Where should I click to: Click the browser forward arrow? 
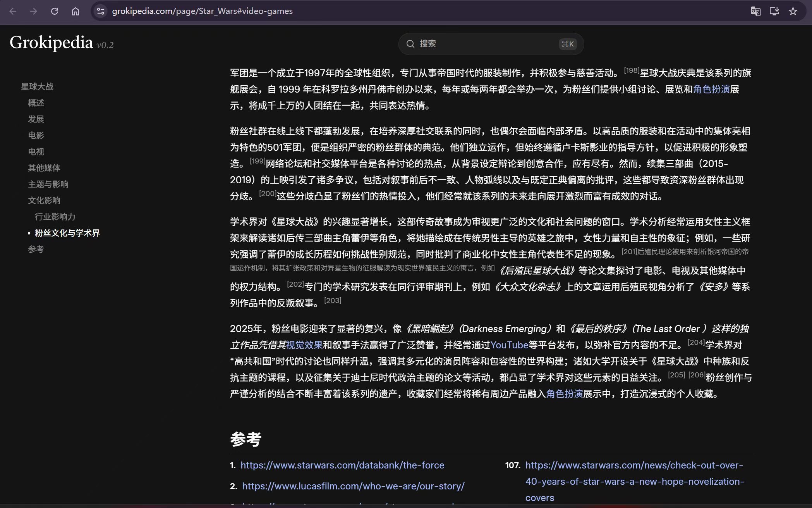click(x=34, y=11)
